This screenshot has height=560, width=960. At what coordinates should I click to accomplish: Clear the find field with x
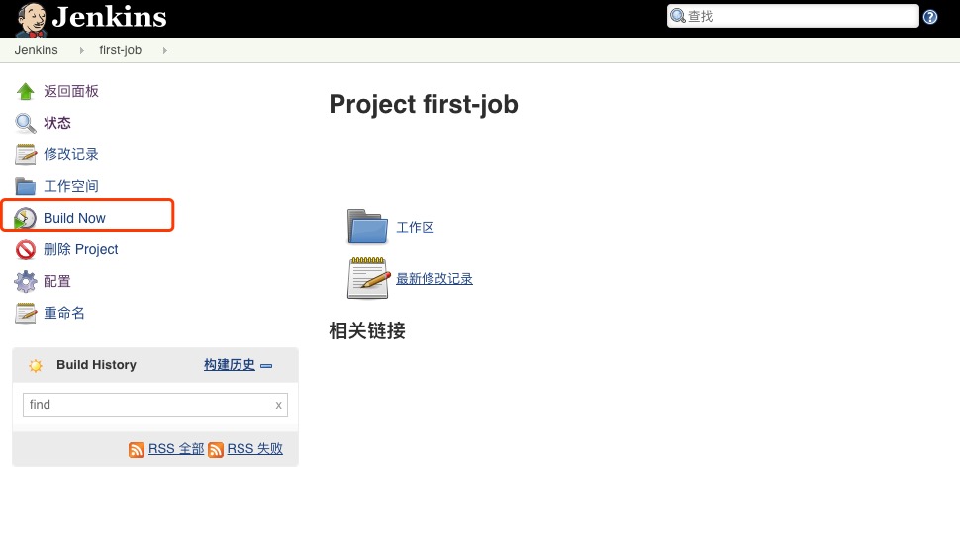[x=278, y=405]
